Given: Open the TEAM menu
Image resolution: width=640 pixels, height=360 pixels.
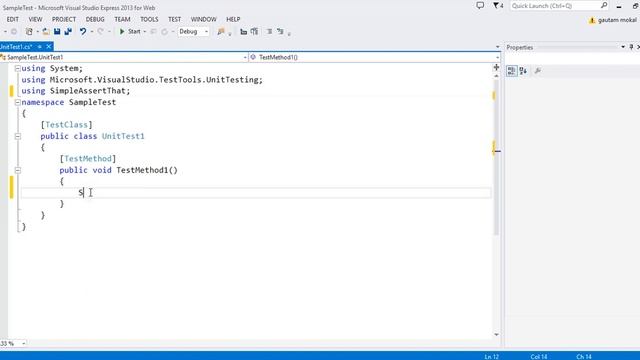Looking at the screenshot, I should (122, 19).
